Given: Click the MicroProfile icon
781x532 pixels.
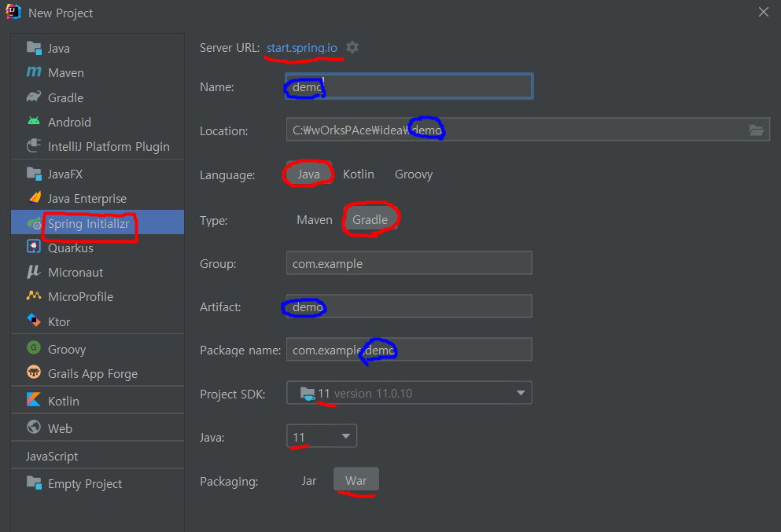Looking at the screenshot, I should click(x=34, y=295).
